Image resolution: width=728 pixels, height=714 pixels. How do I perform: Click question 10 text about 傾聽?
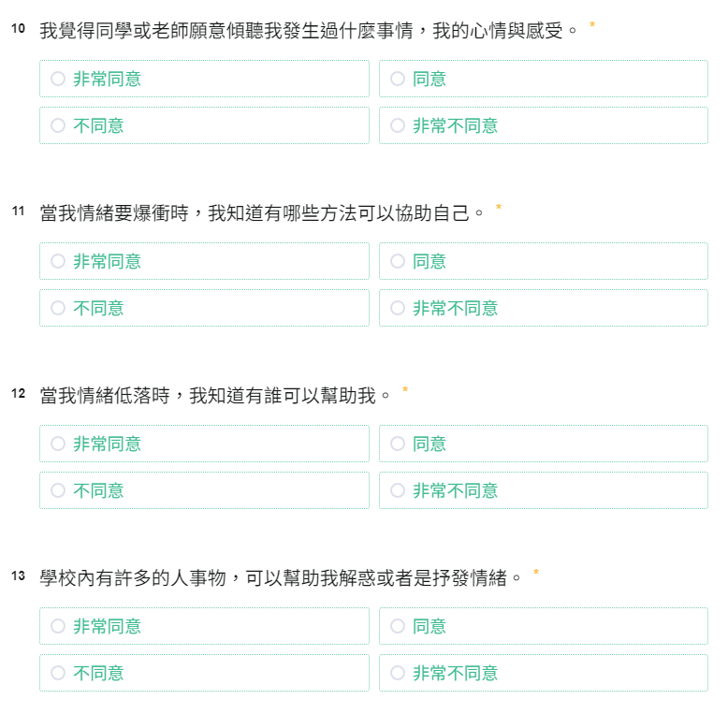coord(309,31)
